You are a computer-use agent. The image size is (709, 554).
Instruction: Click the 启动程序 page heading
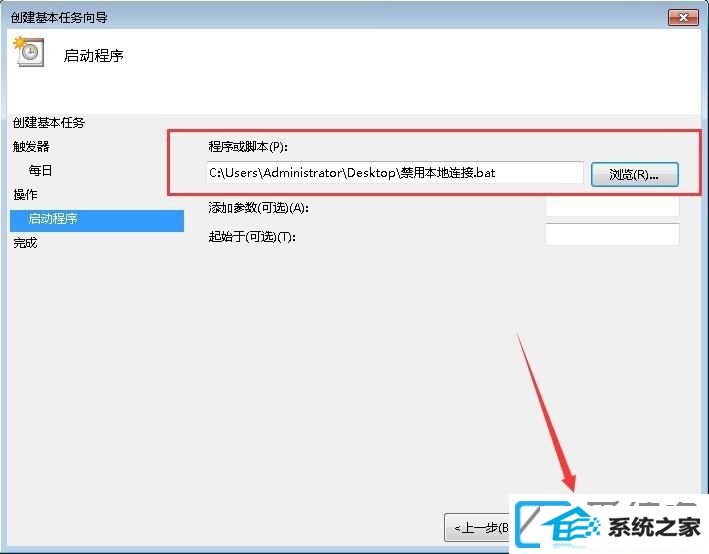coord(94,56)
